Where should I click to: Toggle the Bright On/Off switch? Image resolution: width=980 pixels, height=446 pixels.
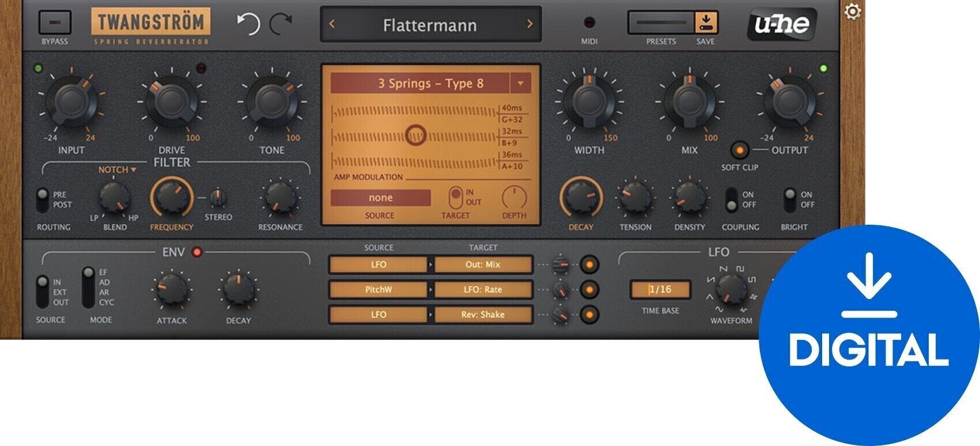(790, 199)
